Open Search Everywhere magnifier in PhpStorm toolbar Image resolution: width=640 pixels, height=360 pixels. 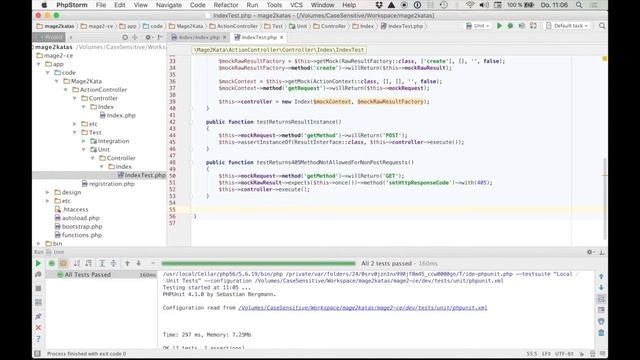(x=602, y=26)
